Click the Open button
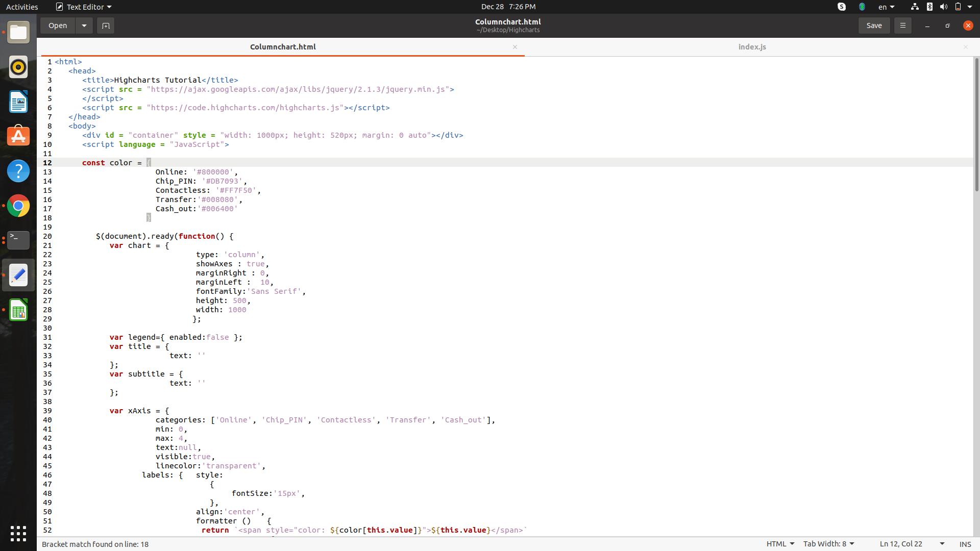Screen dimensions: 980x551 58,26
